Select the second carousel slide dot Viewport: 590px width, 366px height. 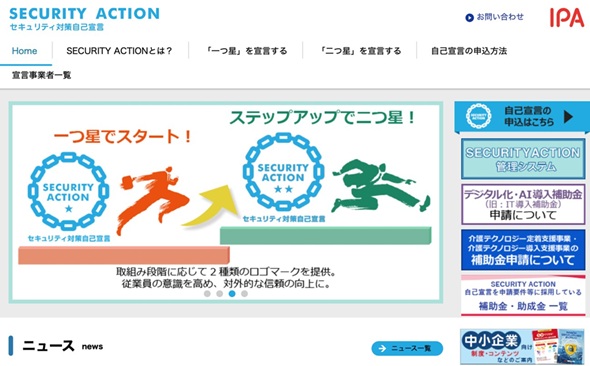[219, 294]
